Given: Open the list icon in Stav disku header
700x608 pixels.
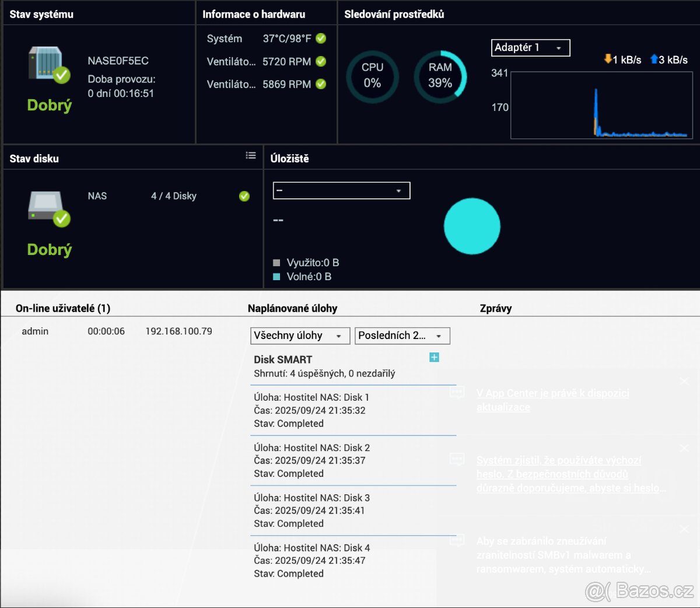Looking at the screenshot, I should click(251, 155).
